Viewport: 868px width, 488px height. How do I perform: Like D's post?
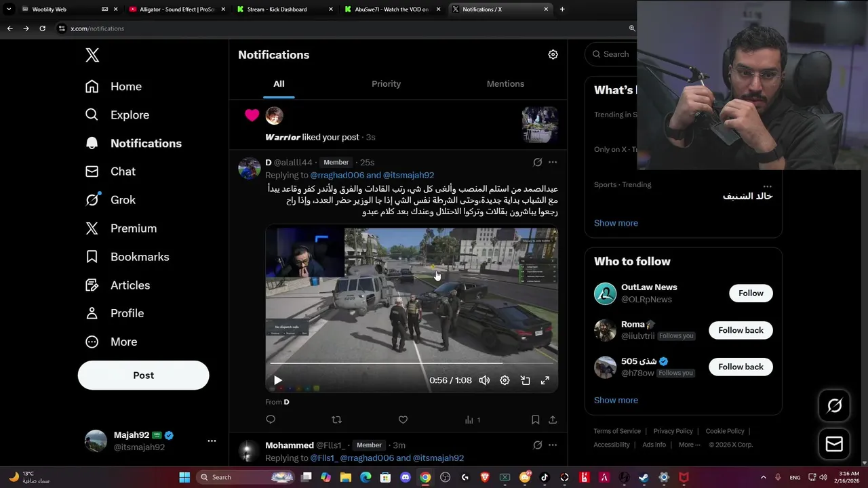point(403,420)
